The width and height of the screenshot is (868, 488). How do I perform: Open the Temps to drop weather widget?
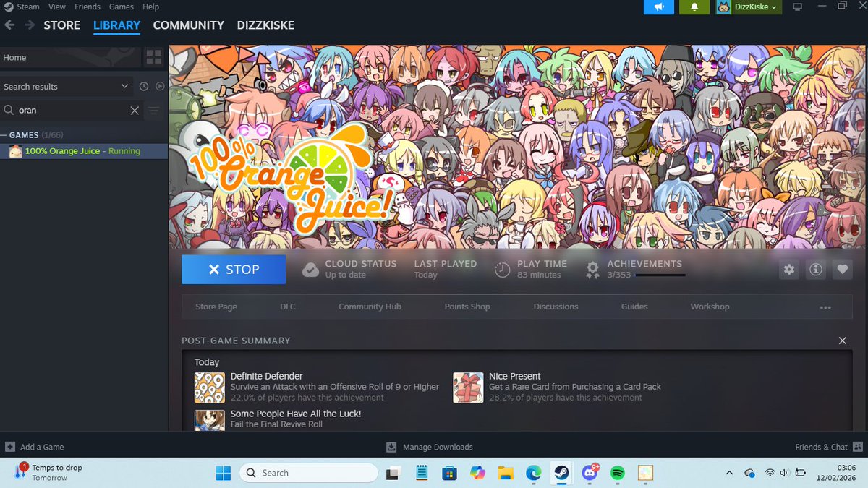pos(49,473)
